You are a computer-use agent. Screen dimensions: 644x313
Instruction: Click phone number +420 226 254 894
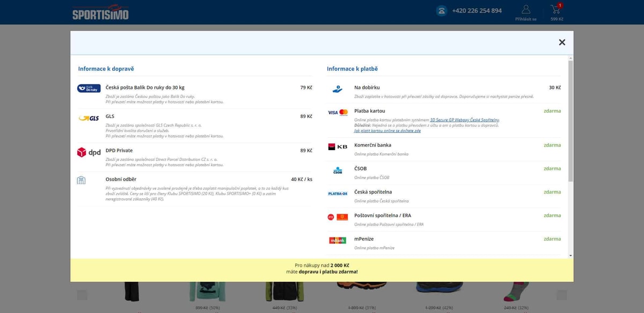477,11
